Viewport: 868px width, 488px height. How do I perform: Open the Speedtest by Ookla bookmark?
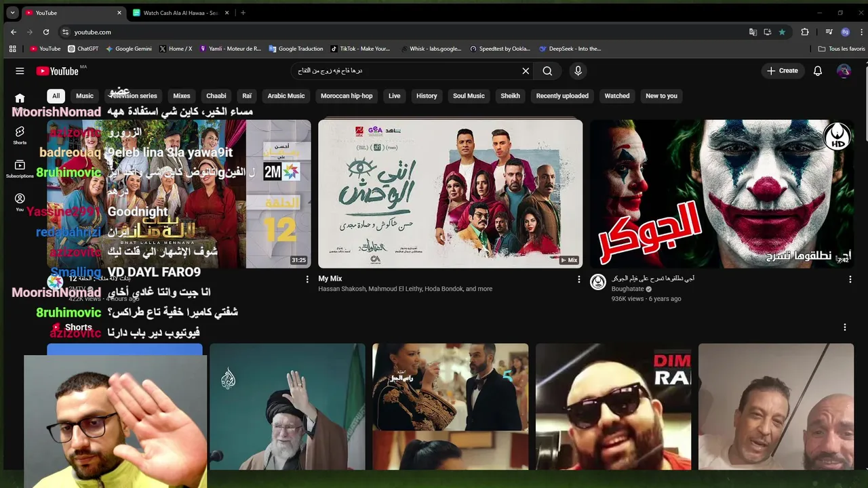point(500,49)
